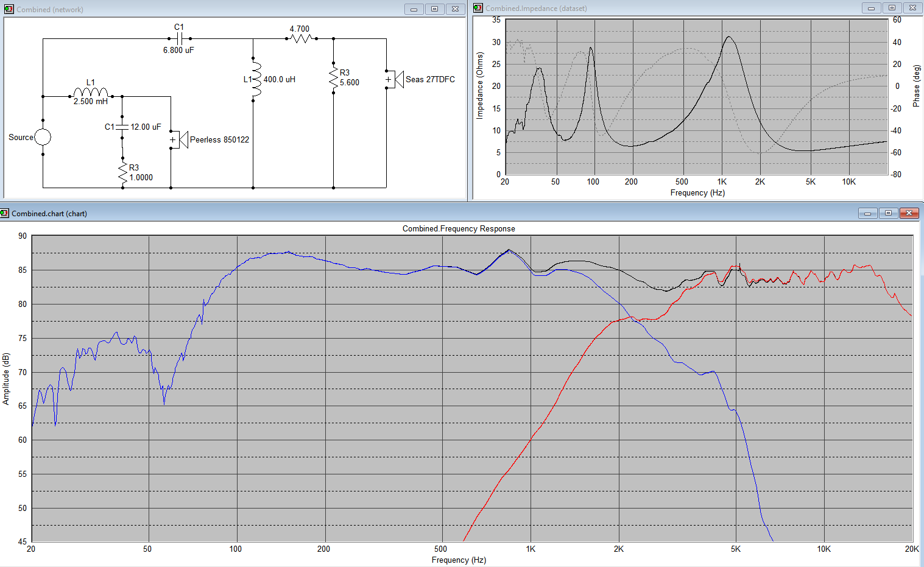The width and height of the screenshot is (924, 567).
Task: Click the Combined.Impedance (dataset) title bar text
Action: click(536, 9)
